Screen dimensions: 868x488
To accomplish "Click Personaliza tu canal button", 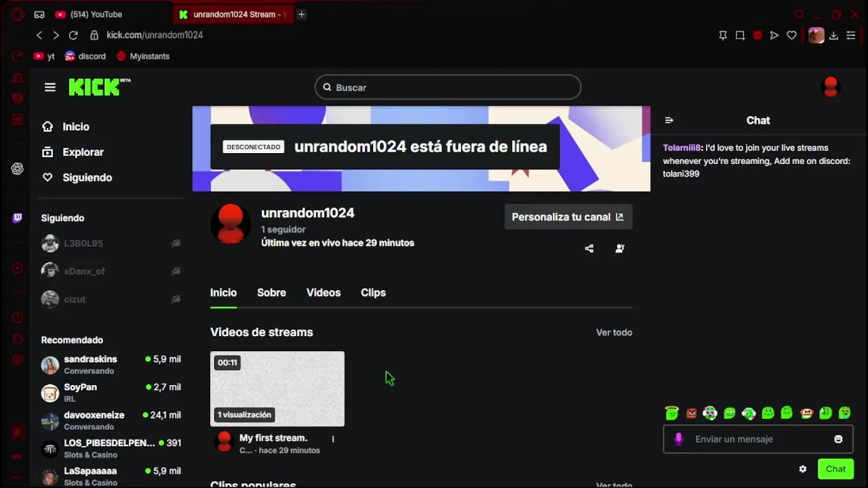I will click(x=568, y=217).
